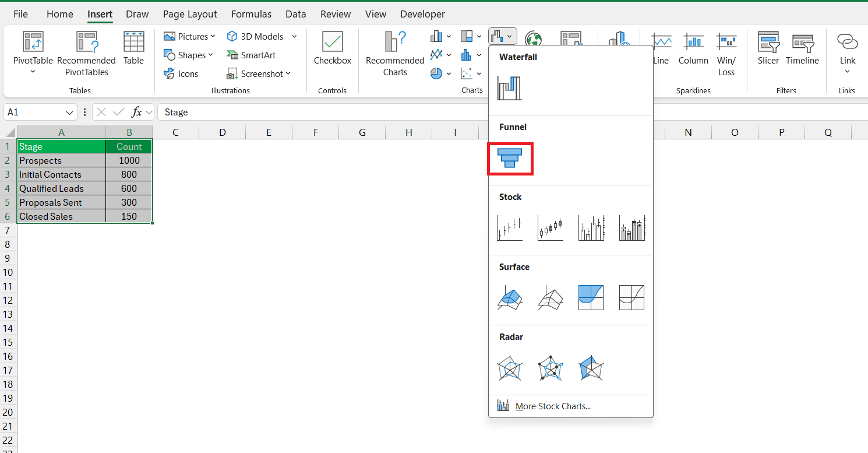Switch to the Home tab

(60, 14)
